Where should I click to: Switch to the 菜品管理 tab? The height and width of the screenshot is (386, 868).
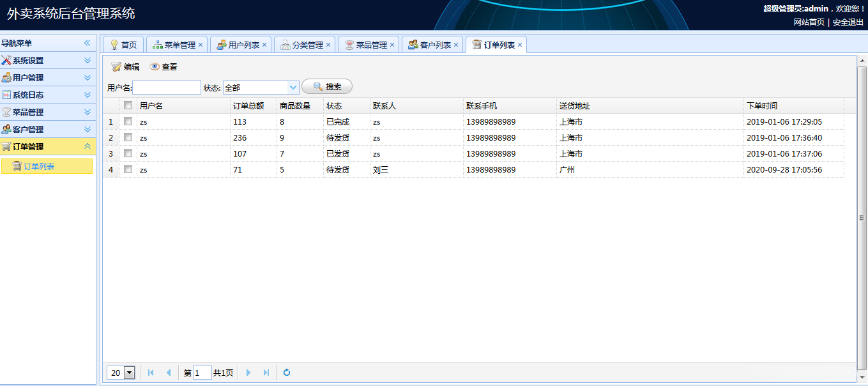tap(368, 45)
